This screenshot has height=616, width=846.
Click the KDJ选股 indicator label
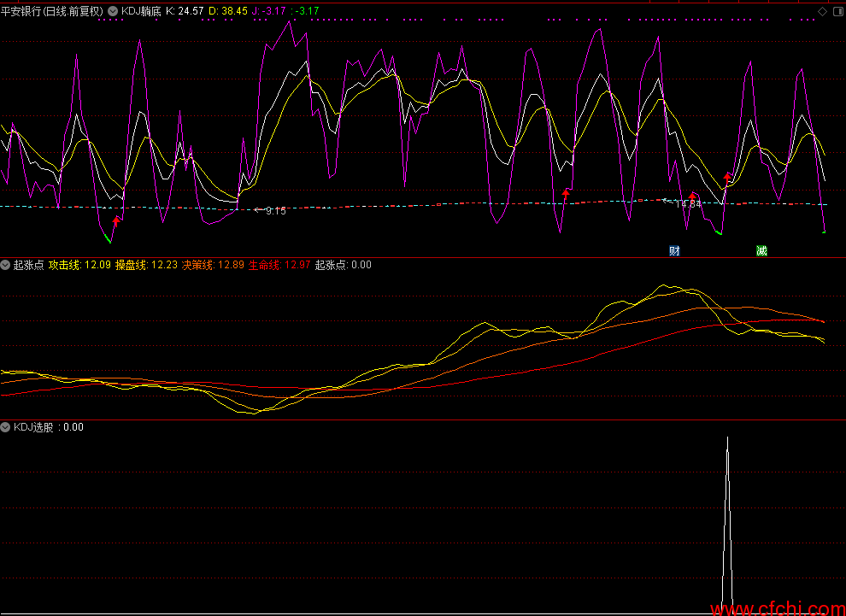click(33, 427)
